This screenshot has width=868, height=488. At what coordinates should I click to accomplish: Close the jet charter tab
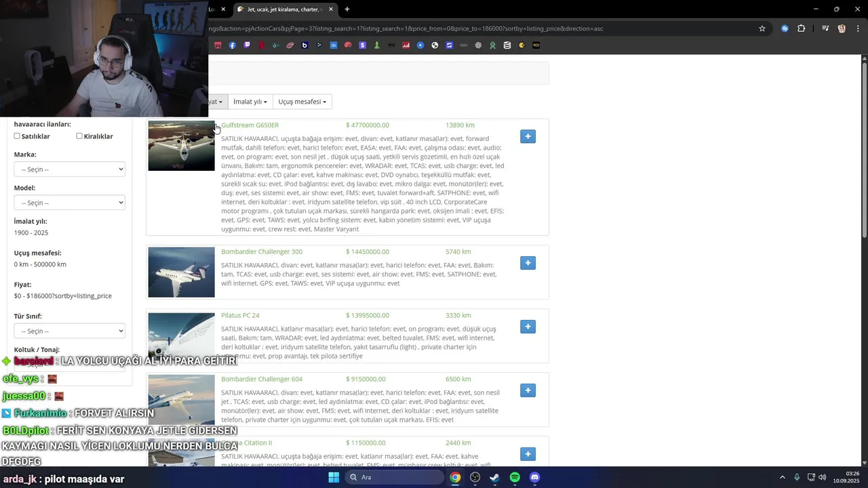[x=330, y=9]
